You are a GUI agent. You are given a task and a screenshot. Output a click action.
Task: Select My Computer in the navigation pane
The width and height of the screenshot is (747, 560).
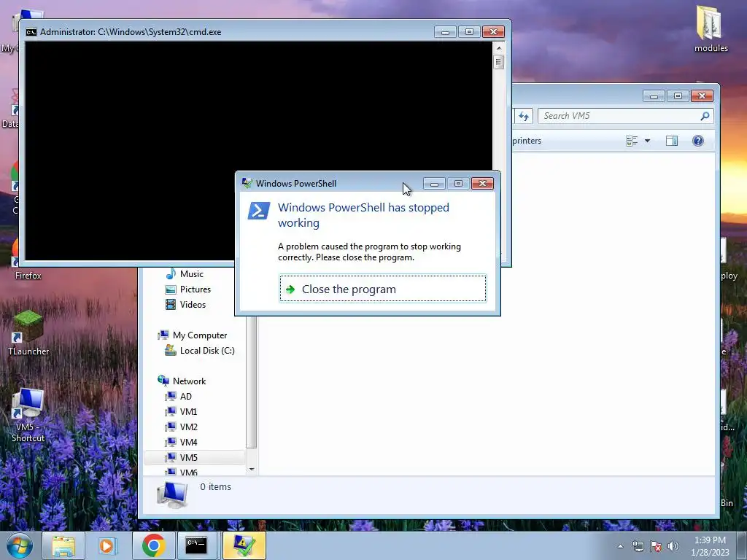(200, 335)
